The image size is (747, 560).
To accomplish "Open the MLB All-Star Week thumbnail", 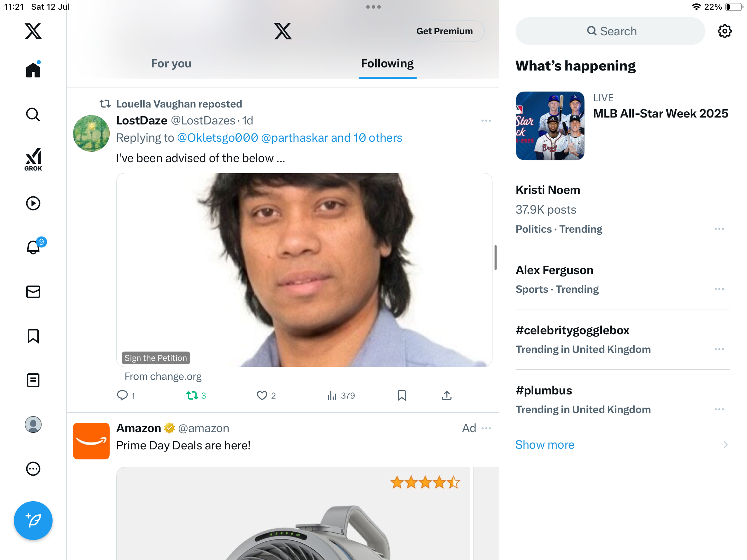I will pyautogui.click(x=550, y=126).
